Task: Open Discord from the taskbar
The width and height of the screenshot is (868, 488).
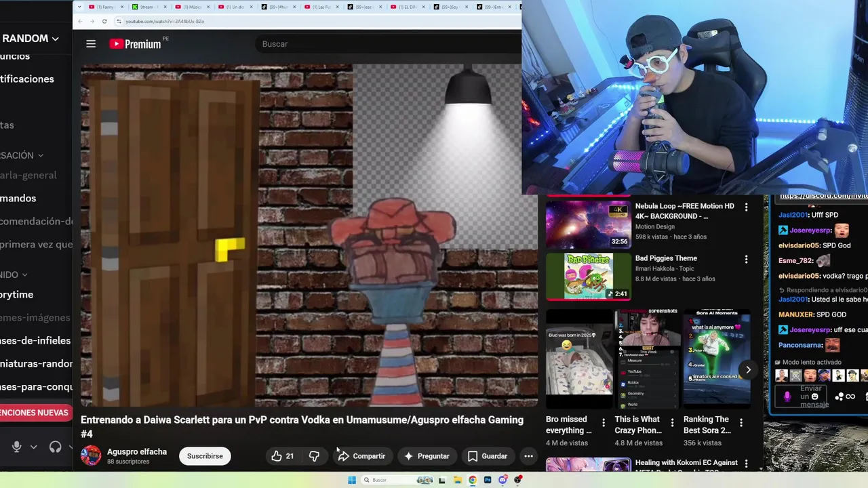Action: [502, 480]
